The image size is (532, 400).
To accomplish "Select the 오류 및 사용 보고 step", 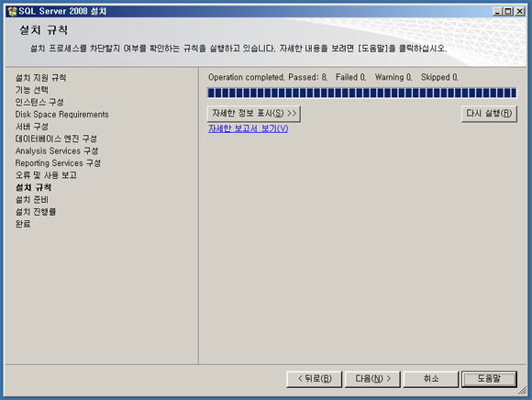I will (46, 175).
